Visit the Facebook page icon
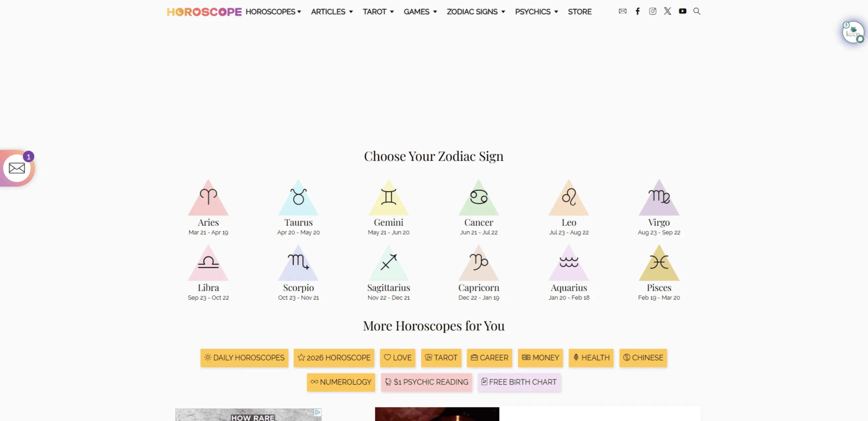Viewport: 868px width, 421px height. pos(637,12)
